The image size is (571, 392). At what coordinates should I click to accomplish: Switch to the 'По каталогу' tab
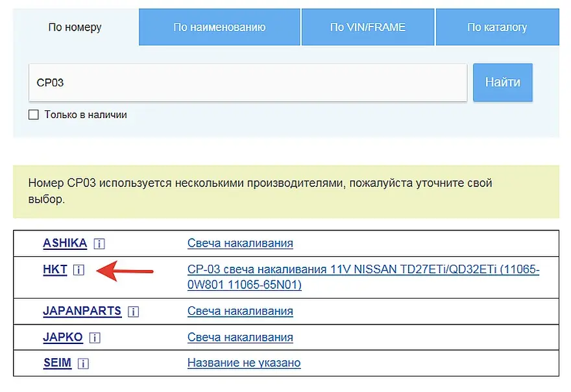pyautogui.click(x=497, y=27)
